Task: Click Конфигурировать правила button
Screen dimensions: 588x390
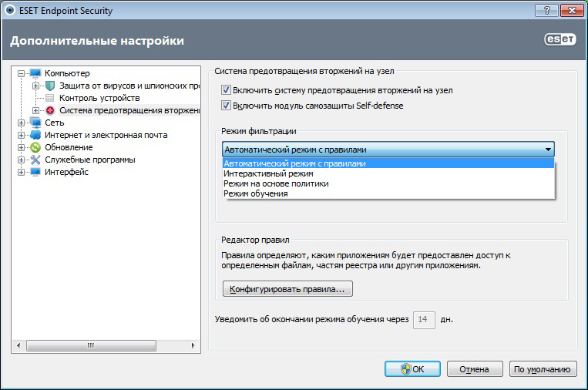Action: pyautogui.click(x=287, y=289)
